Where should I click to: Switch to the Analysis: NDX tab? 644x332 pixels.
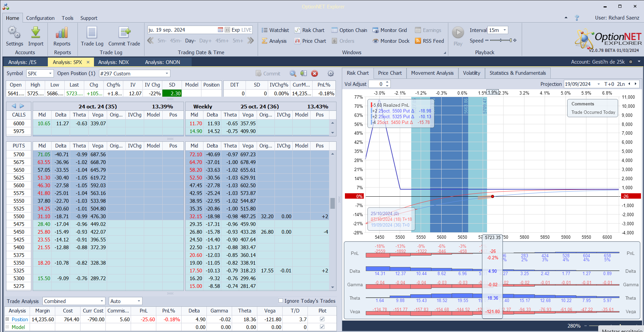[114, 62]
